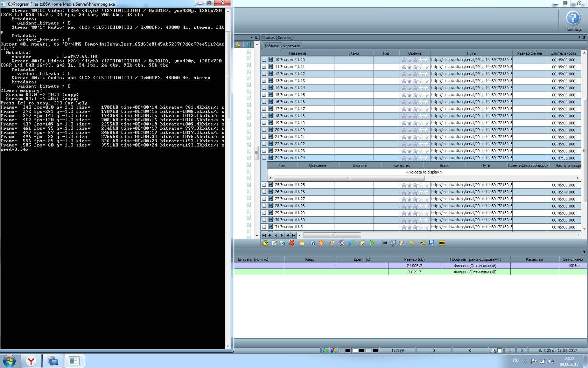Switch to the Карточки tab

point(291,46)
